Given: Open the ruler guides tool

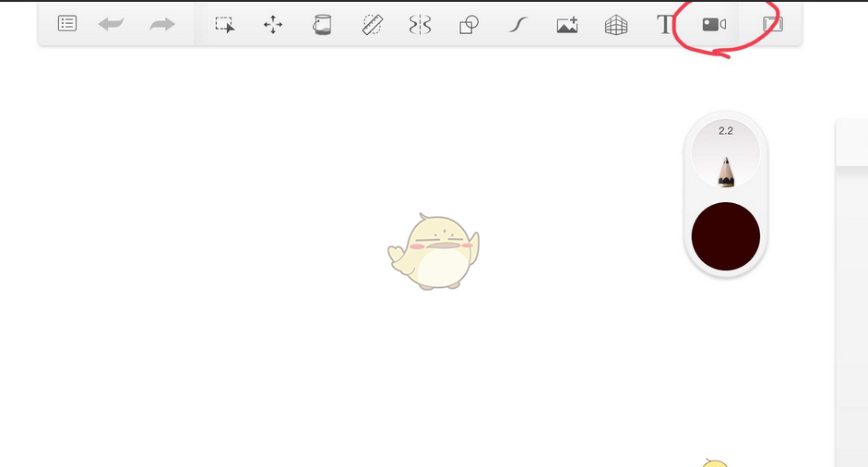Looking at the screenshot, I should 373,24.
